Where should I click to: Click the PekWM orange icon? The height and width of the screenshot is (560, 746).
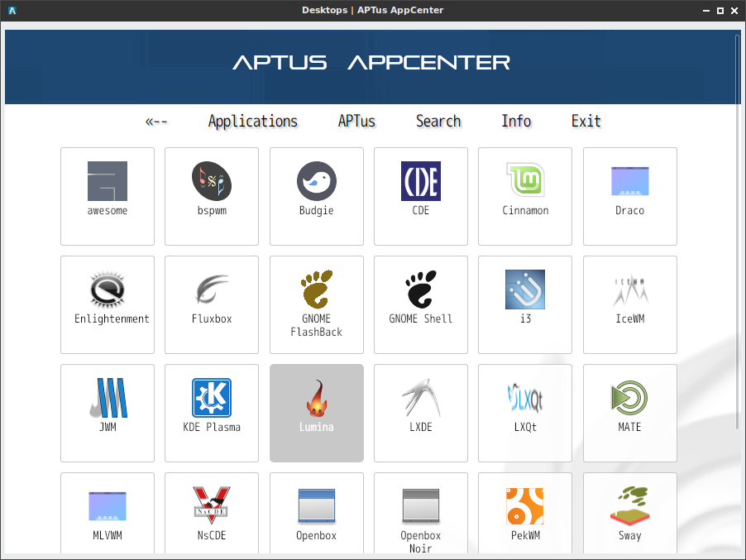point(525,506)
